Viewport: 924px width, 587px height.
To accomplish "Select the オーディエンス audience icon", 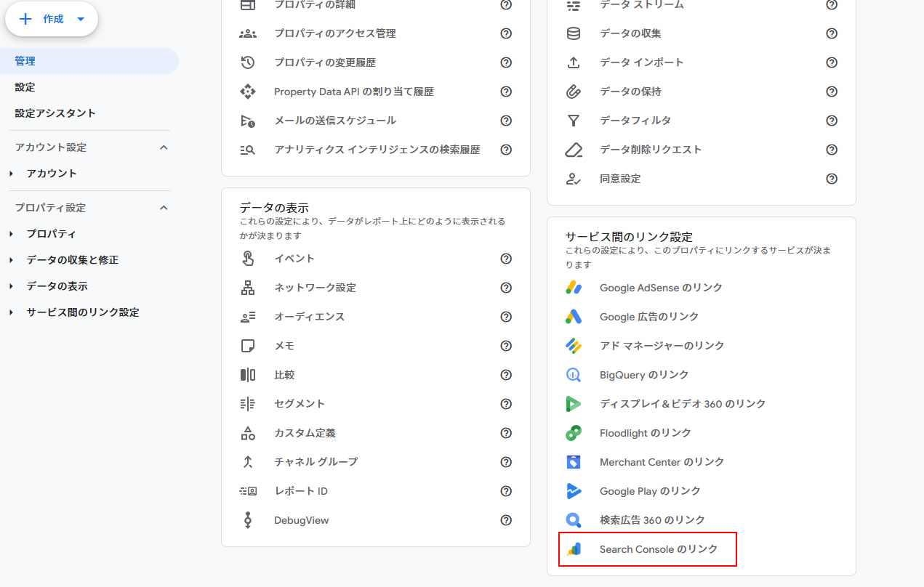I will [x=248, y=317].
